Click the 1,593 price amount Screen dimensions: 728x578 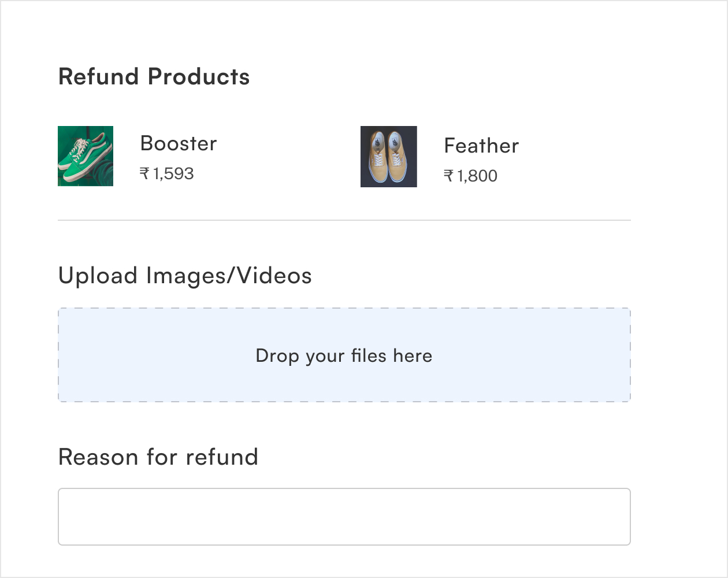coord(173,173)
